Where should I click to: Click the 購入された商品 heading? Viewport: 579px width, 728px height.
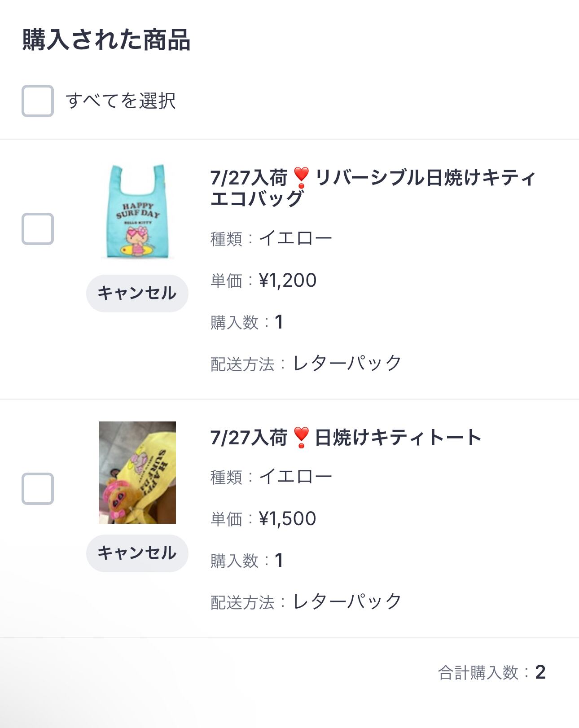(x=106, y=40)
